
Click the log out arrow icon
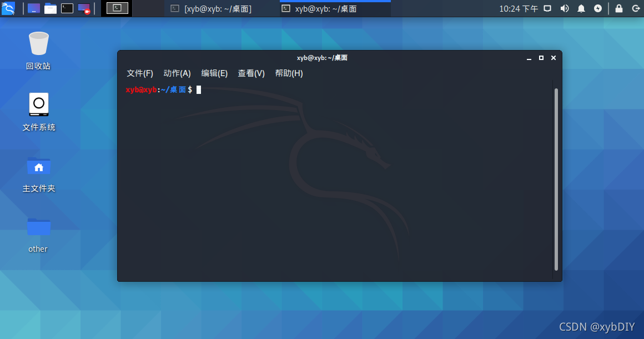pyautogui.click(x=636, y=8)
